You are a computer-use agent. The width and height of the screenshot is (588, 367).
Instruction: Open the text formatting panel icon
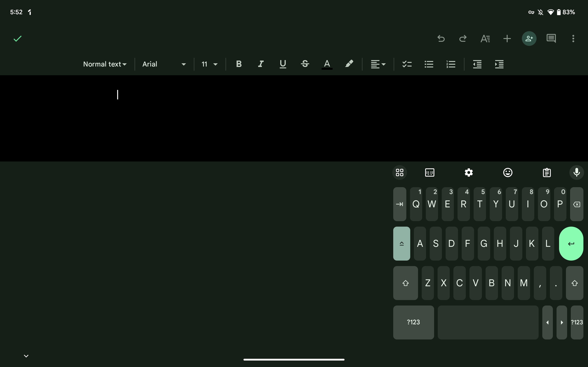click(485, 38)
